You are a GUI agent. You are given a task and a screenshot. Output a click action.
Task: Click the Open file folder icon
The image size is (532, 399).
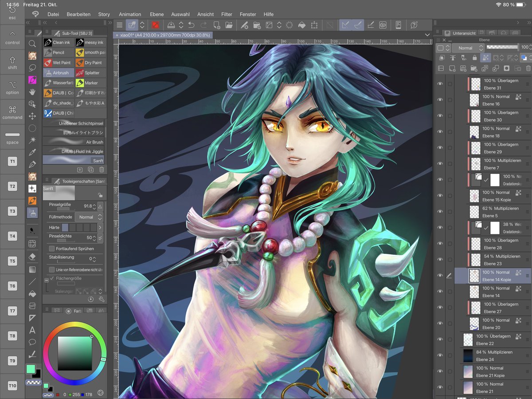click(229, 25)
